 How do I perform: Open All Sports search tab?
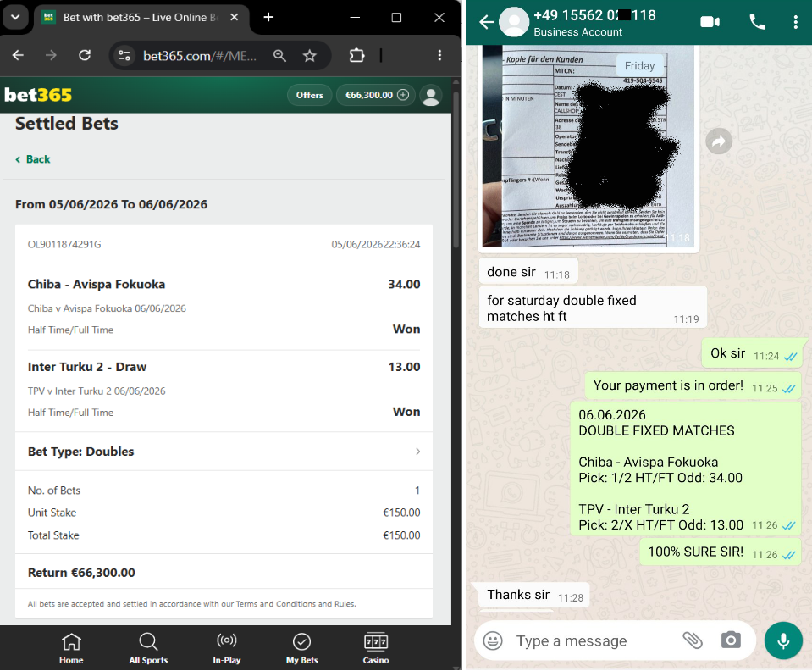pyautogui.click(x=148, y=647)
